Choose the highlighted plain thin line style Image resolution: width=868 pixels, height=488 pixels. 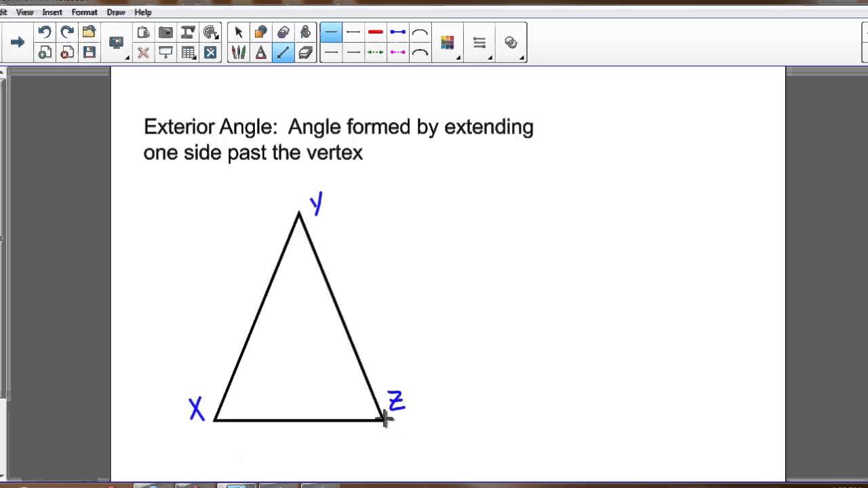click(331, 32)
